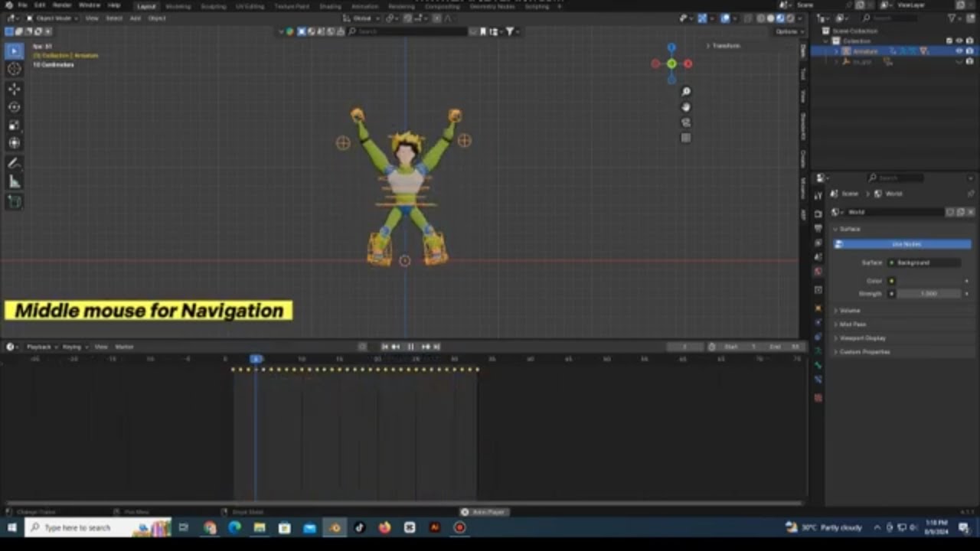980x551 pixels.
Task: Open the Render menu
Action: coord(62,5)
